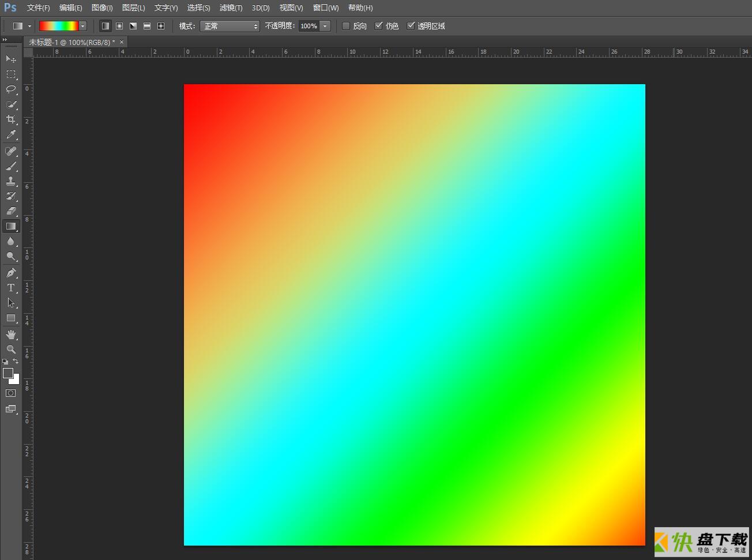Select the Eraser tool
The height and width of the screenshot is (560, 752).
click(x=11, y=211)
